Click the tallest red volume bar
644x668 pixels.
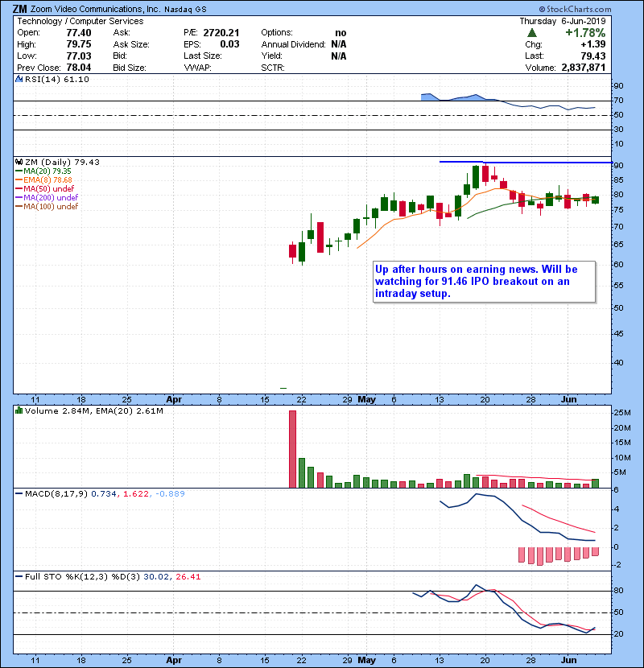click(292, 449)
